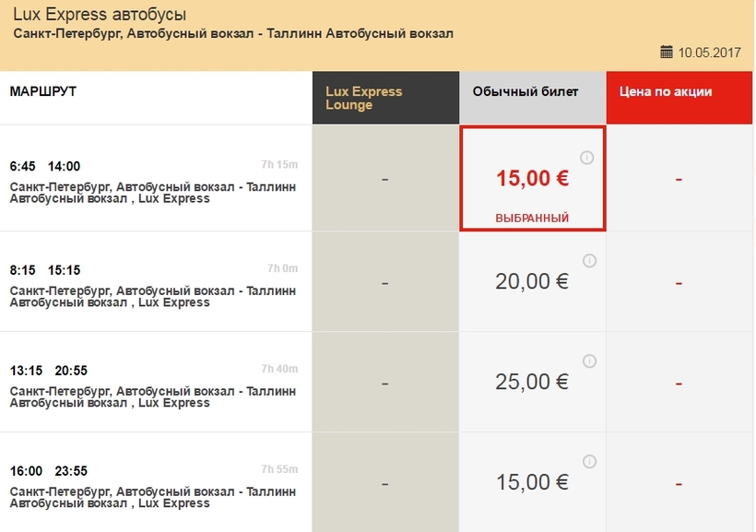Viewport: 756px width, 532px height.
Task: Click the route subtitle under Lux Express автобусы
Action: point(233,34)
